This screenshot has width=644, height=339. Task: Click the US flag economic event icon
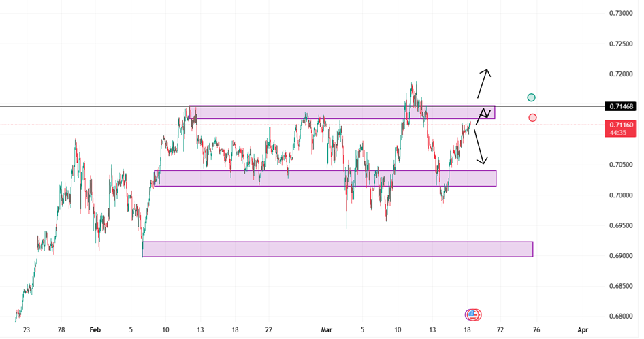(x=473, y=314)
